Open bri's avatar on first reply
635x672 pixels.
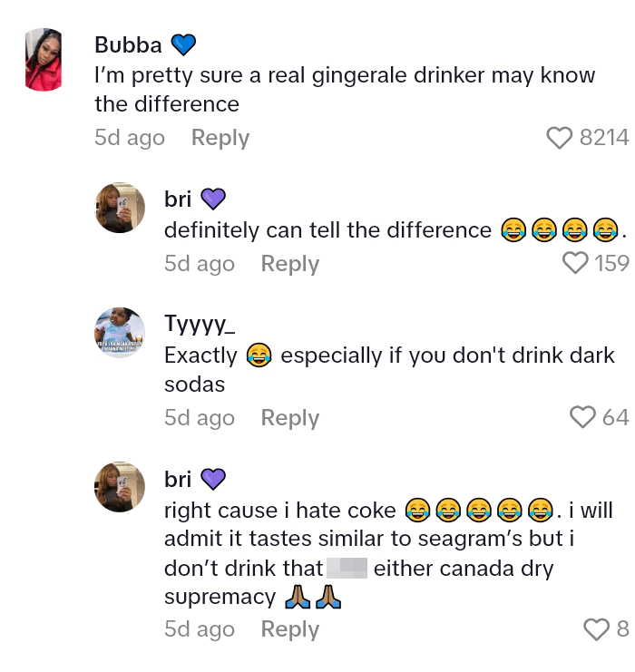pos(120,209)
